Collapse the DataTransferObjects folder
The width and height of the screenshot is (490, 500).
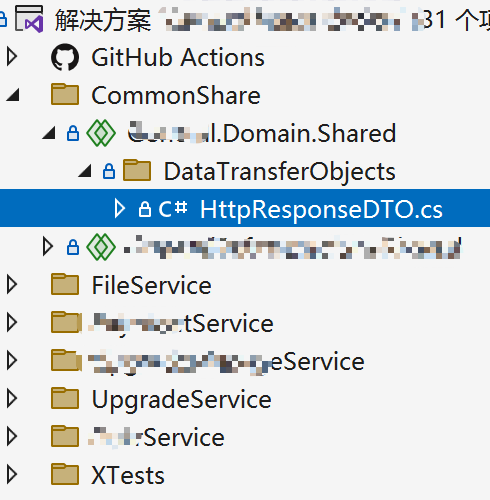[x=85, y=171]
